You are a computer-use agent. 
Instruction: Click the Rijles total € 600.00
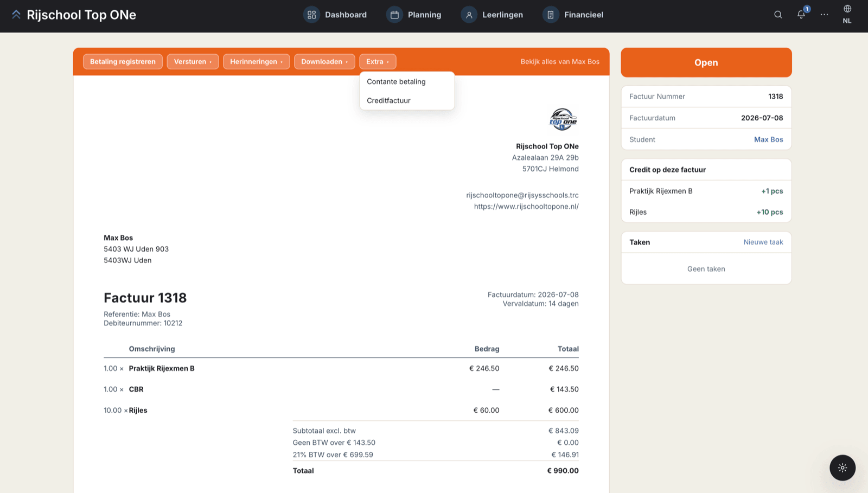[563, 411]
